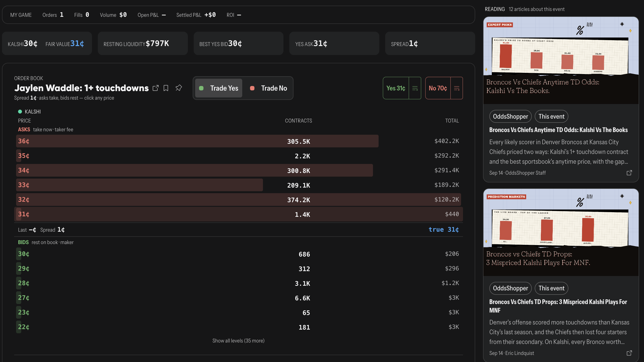Open Yes order options list icon

415,88
